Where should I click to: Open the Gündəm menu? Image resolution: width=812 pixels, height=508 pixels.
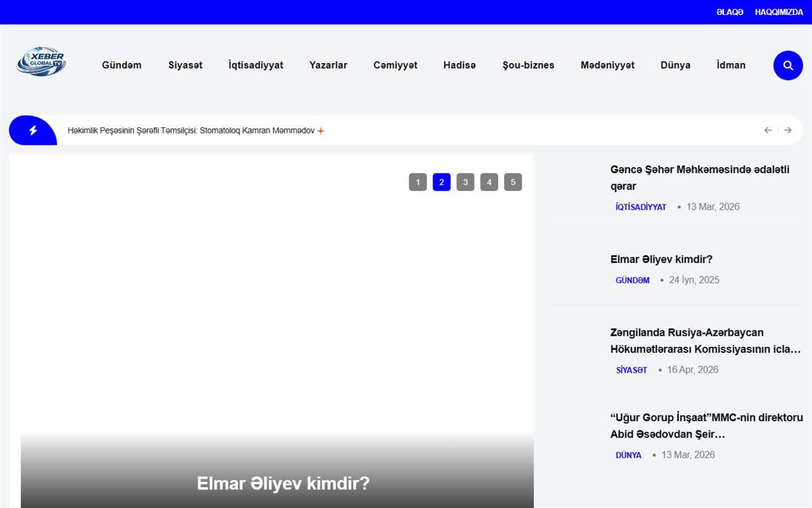pyautogui.click(x=122, y=65)
